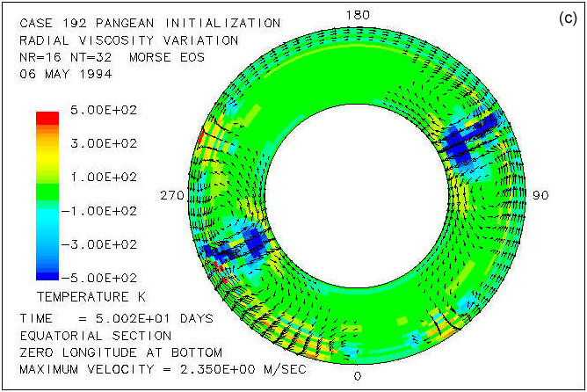
Task: Select the green middle band of the color bar
Action: (47, 189)
